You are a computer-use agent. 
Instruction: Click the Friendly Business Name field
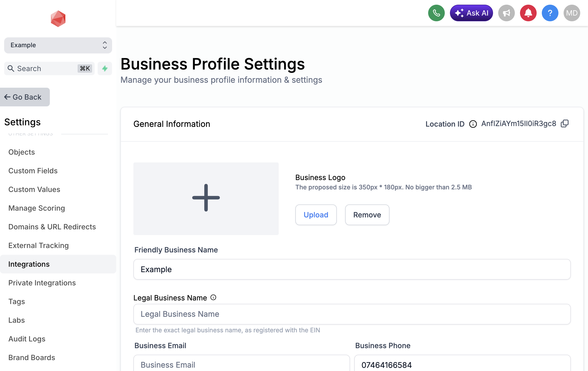pyautogui.click(x=352, y=269)
